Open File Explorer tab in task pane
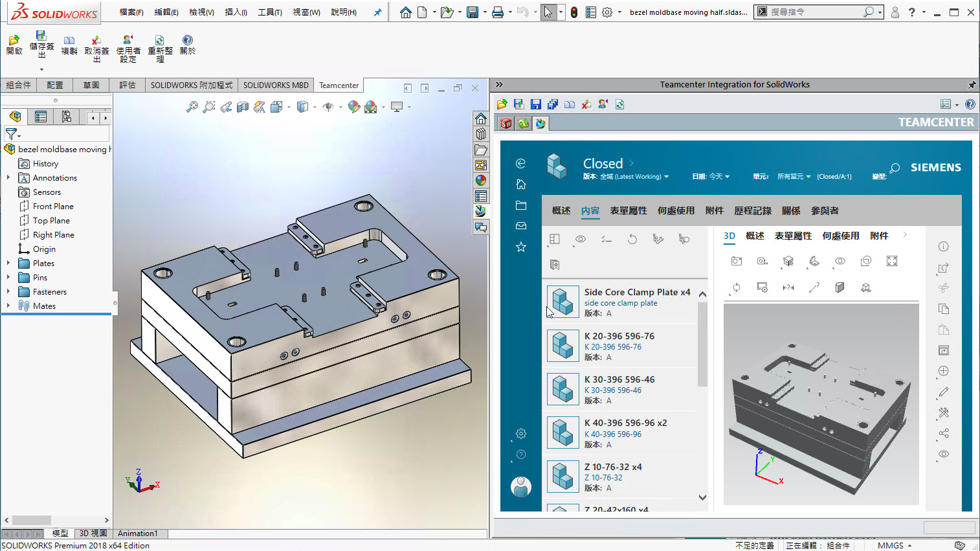980x551 pixels. pyautogui.click(x=481, y=150)
